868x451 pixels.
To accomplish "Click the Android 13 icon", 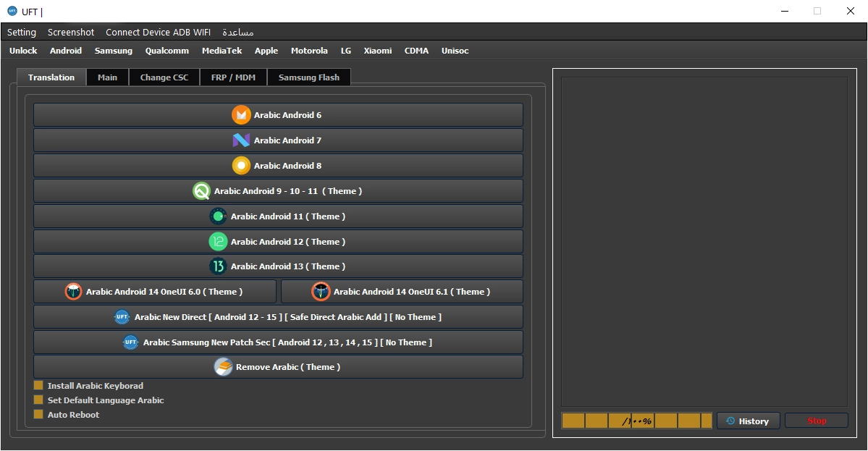I will pyautogui.click(x=218, y=266).
